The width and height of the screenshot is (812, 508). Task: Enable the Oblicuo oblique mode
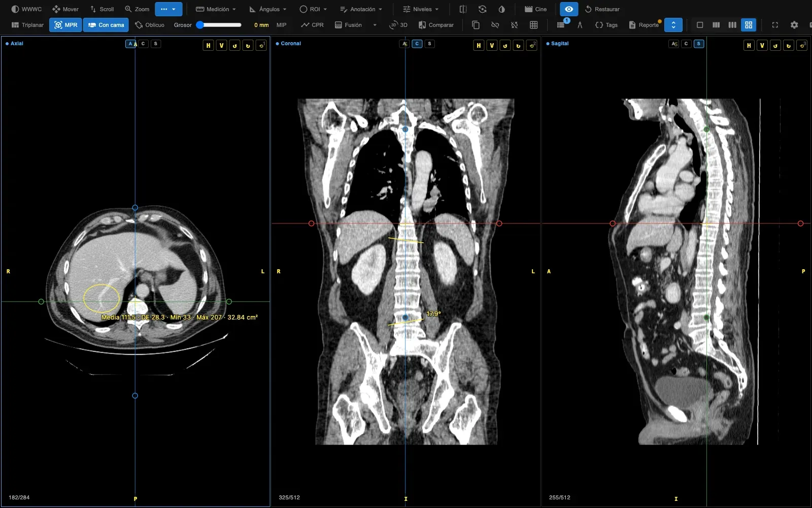(x=149, y=25)
